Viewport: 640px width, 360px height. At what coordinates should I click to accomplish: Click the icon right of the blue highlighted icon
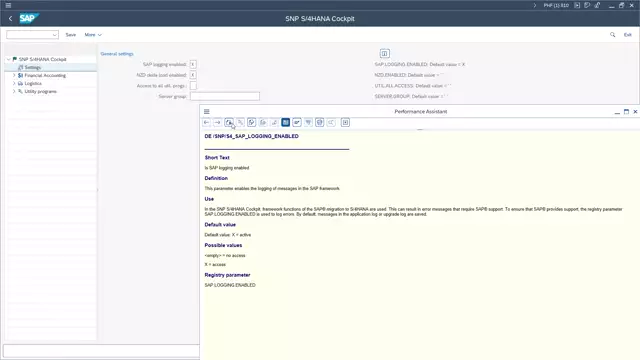297,122
